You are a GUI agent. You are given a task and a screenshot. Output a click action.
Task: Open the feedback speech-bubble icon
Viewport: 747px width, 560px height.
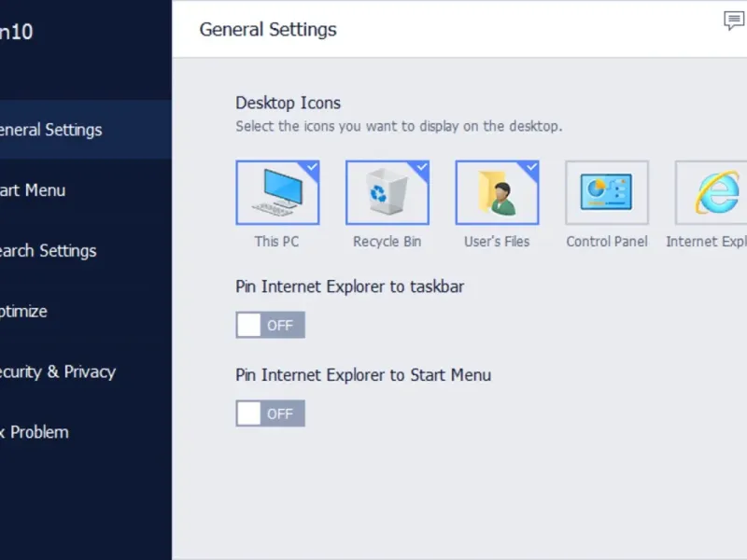click(734, 21)
